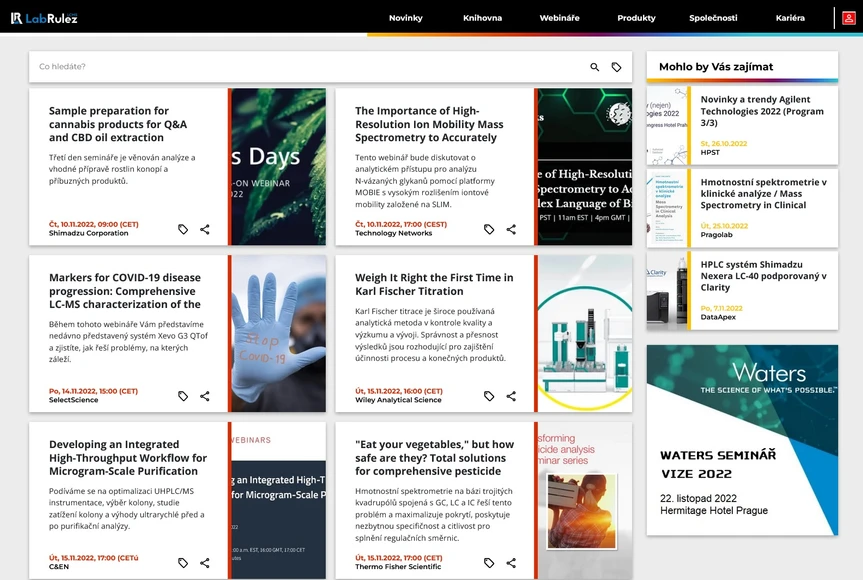
Task: Open the Kariéra menu
Action: [x=790, y=18]
